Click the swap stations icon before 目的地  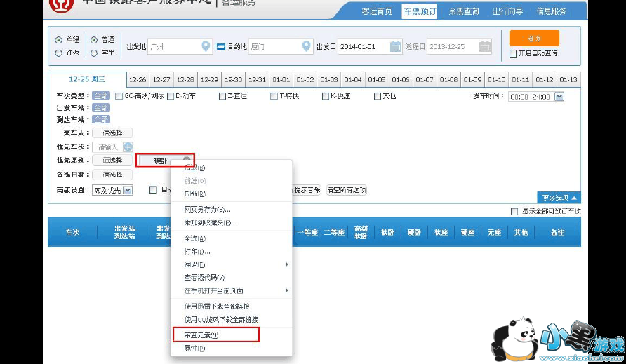[221, 47]
